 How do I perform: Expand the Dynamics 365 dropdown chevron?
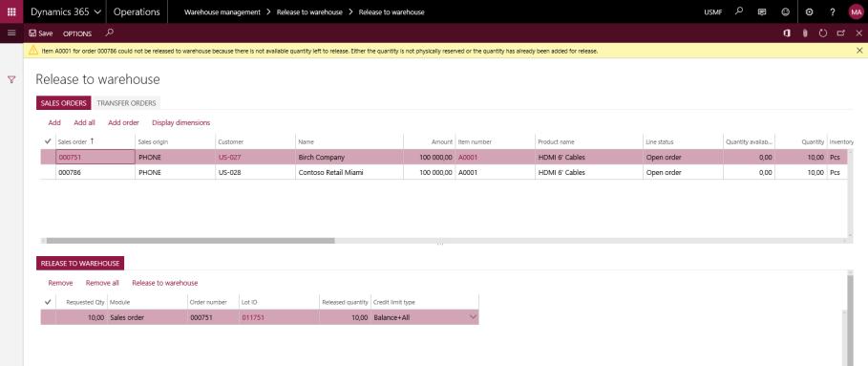(x=98, y=11)
